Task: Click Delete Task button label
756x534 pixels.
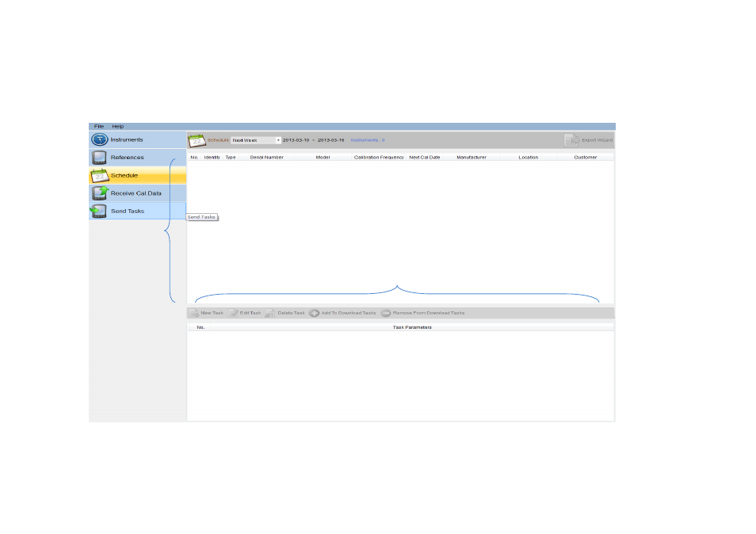Action: pyautogui.click(x=291, y=313)
